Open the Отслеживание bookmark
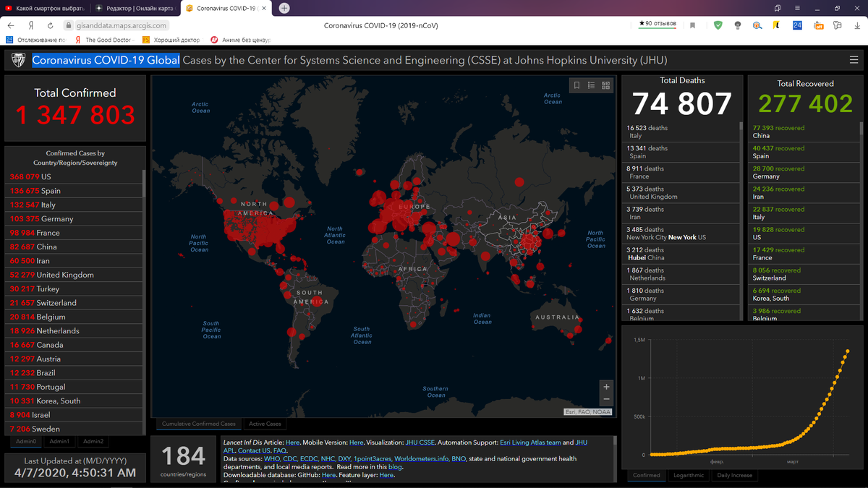868x488 pixels. coord(35,40)
